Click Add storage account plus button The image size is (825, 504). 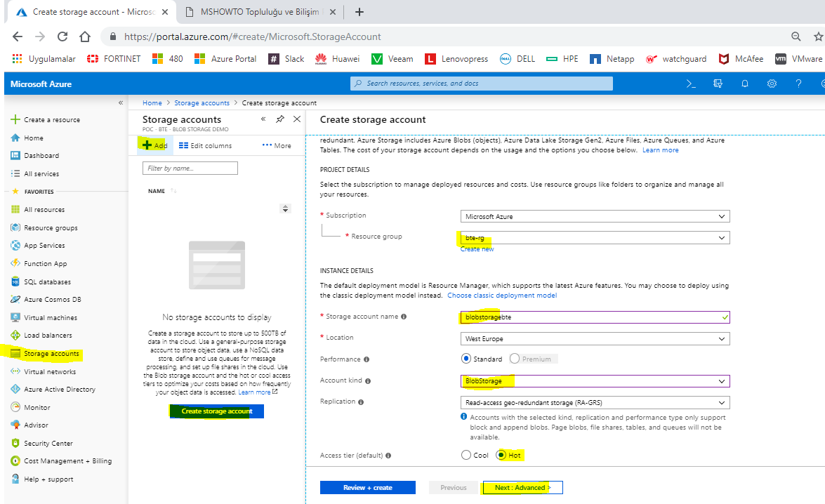click(154, 145)
